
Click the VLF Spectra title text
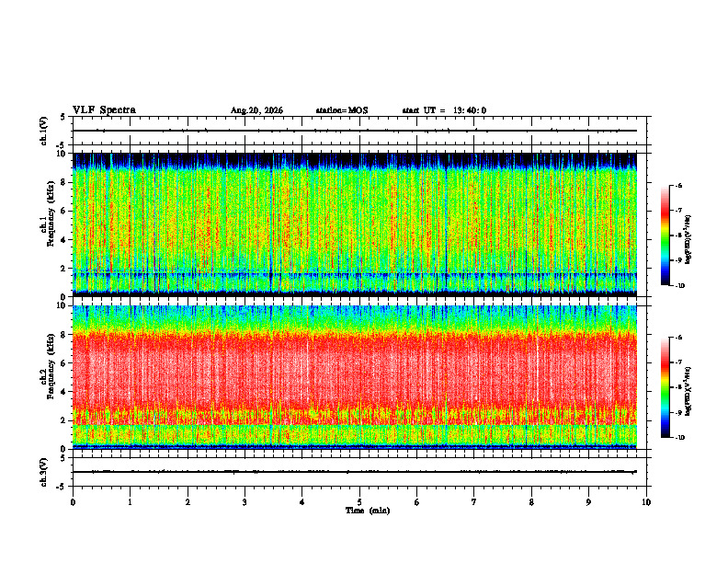[104, 110]
